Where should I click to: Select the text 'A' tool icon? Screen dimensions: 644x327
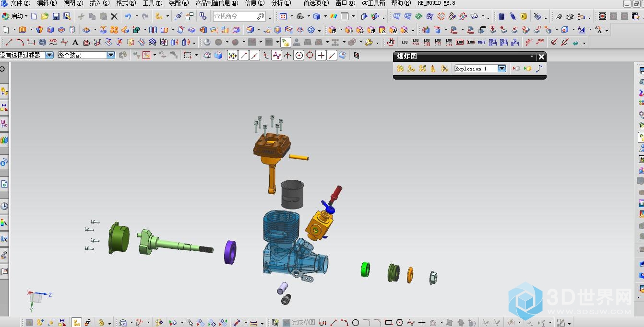click(x=75, y=43)
